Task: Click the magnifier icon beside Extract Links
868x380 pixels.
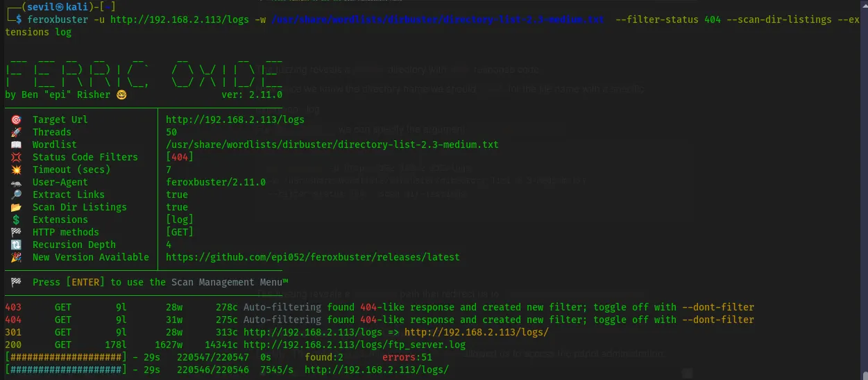Action: [17, 195]
